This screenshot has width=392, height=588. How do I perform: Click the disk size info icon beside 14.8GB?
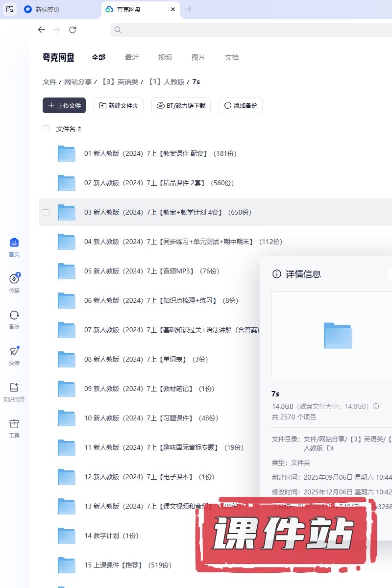pyautogui.click(x=376, y=406)
